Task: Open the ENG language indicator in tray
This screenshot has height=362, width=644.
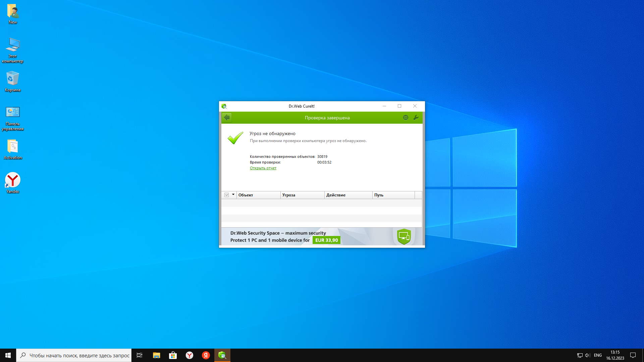Action: pos(598,355)
